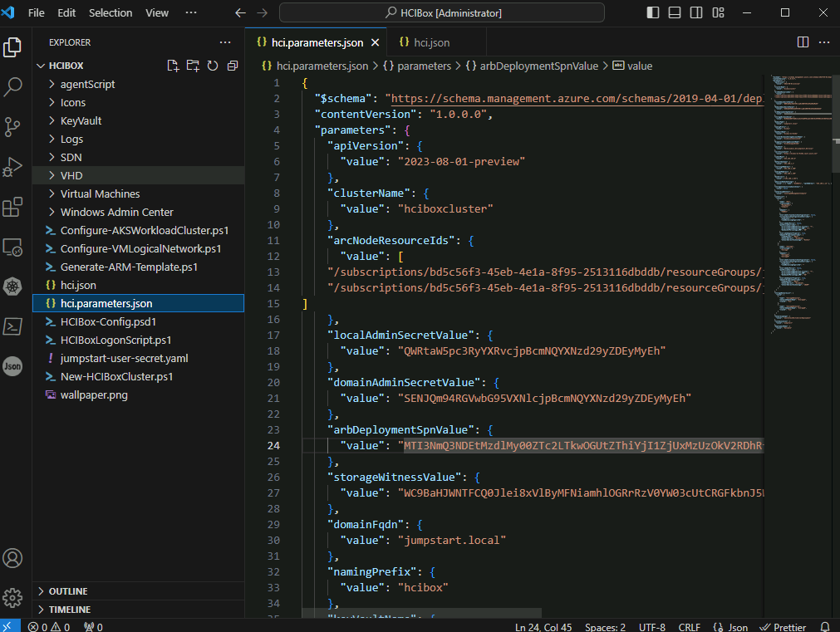840x632 pixels.
Task: Open New-HCIBoxCluster.ps1 file
Action: point(138,376)
